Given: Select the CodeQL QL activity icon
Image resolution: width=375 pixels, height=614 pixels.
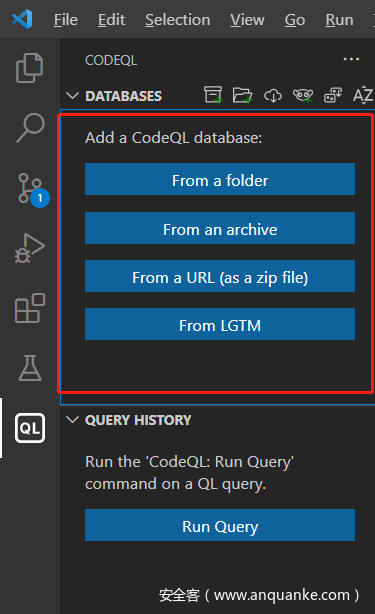Looking at the screenshot, I should coord(30,428).
